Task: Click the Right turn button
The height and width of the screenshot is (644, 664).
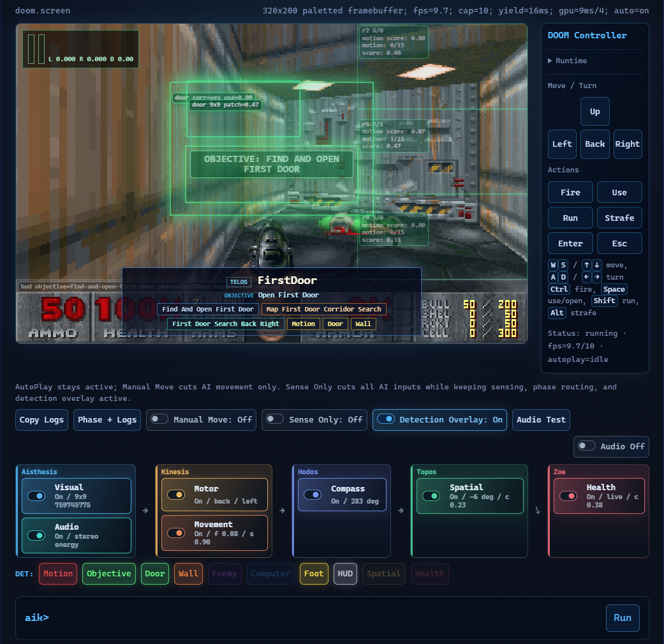Action: pos(628,144)
